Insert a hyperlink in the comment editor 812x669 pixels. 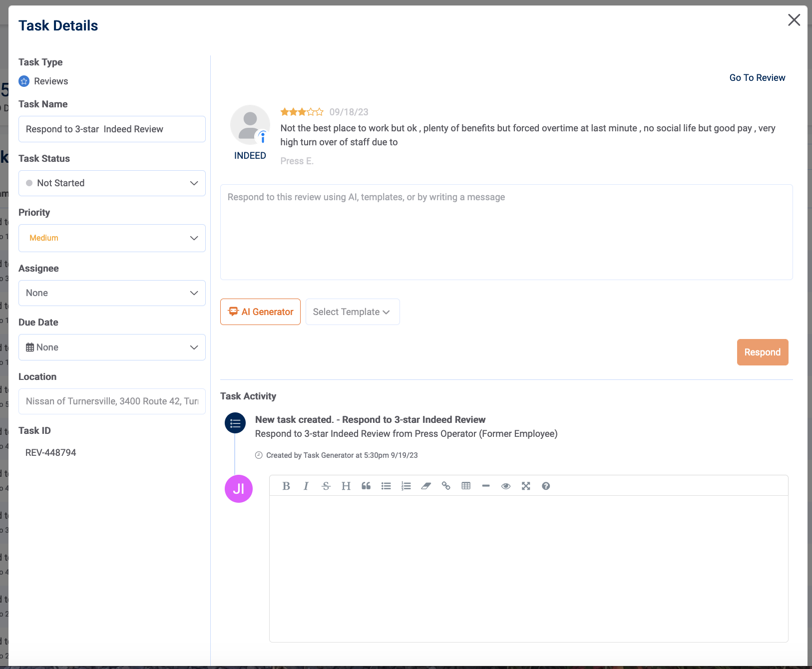(x=446, y=485)
